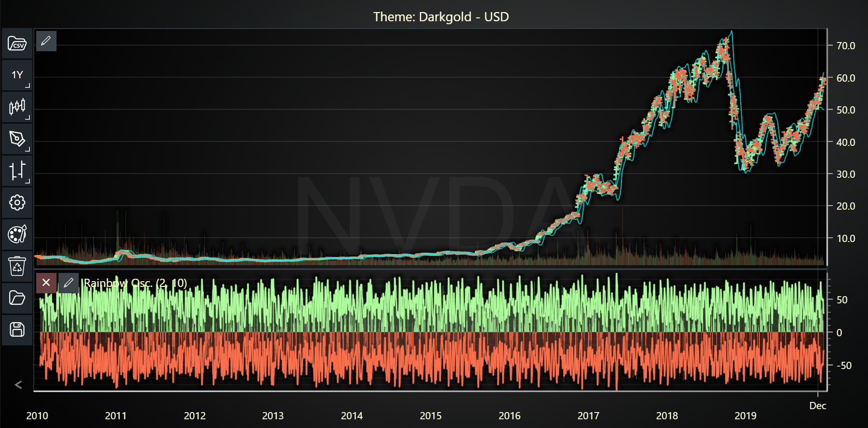Click the 2017 label on time axis

click(x=588, y=416)
